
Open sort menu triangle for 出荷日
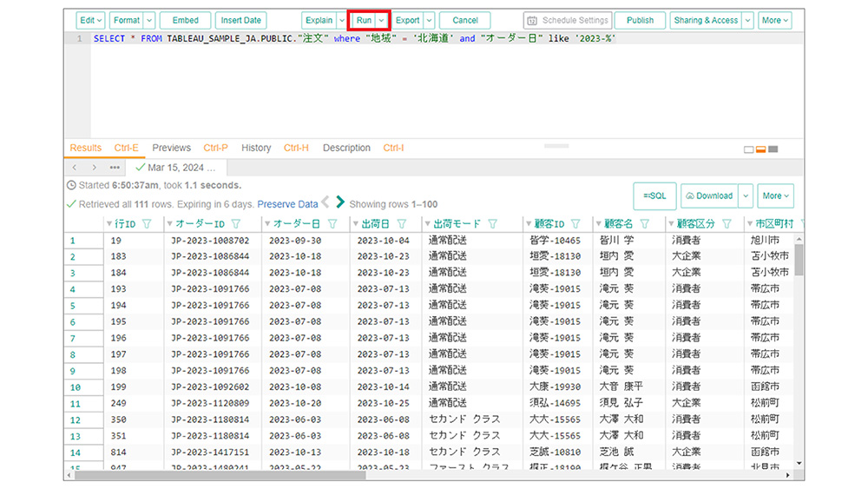[356, 224]
